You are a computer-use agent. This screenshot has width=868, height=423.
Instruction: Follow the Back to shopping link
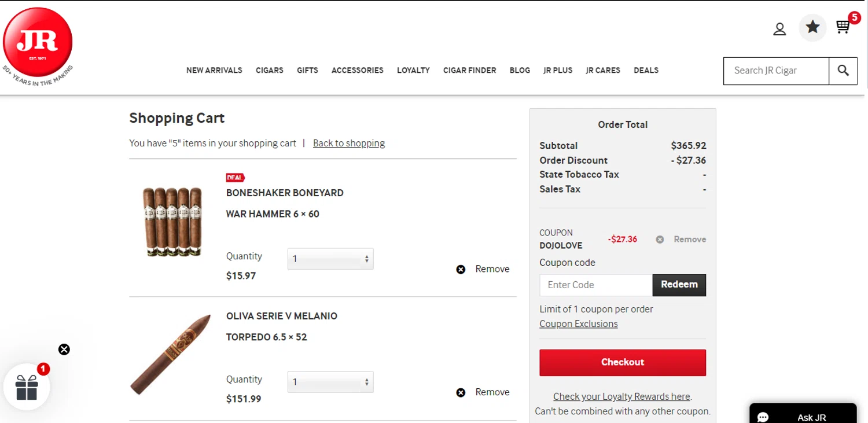tap(349, 144)
